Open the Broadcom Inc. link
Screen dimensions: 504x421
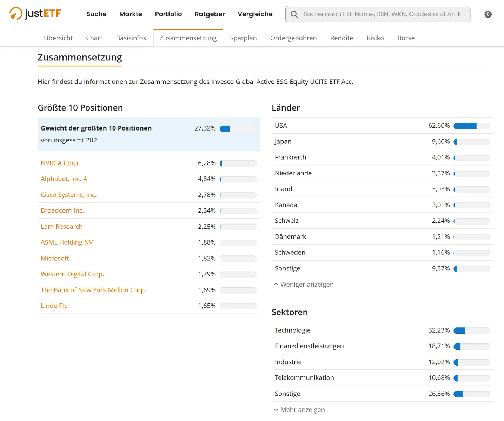tap(62, 210)
